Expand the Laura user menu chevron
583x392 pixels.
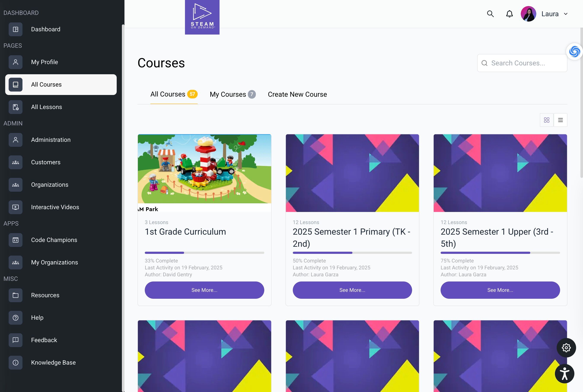565,14
